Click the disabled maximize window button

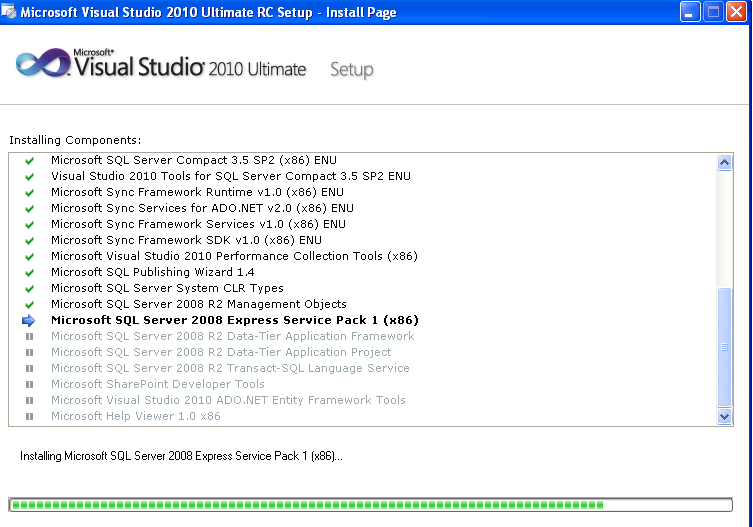pyautogui.click(x=713, y=12)
